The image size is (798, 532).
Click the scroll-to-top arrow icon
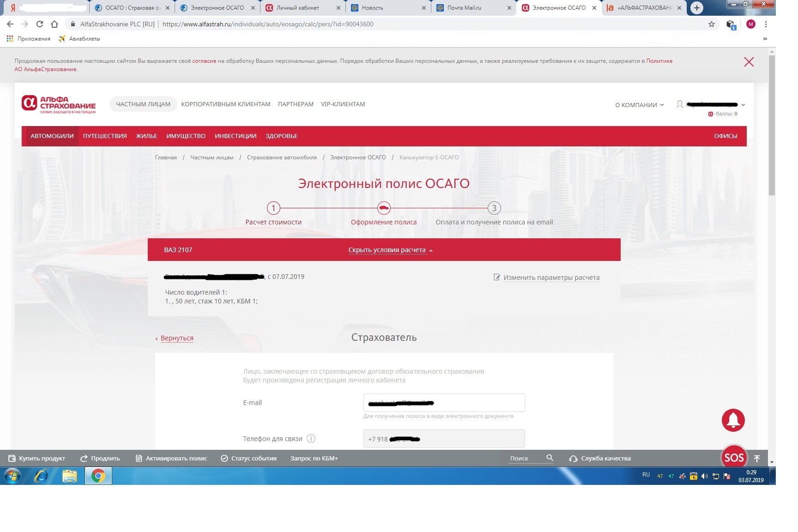click(757, 459)
